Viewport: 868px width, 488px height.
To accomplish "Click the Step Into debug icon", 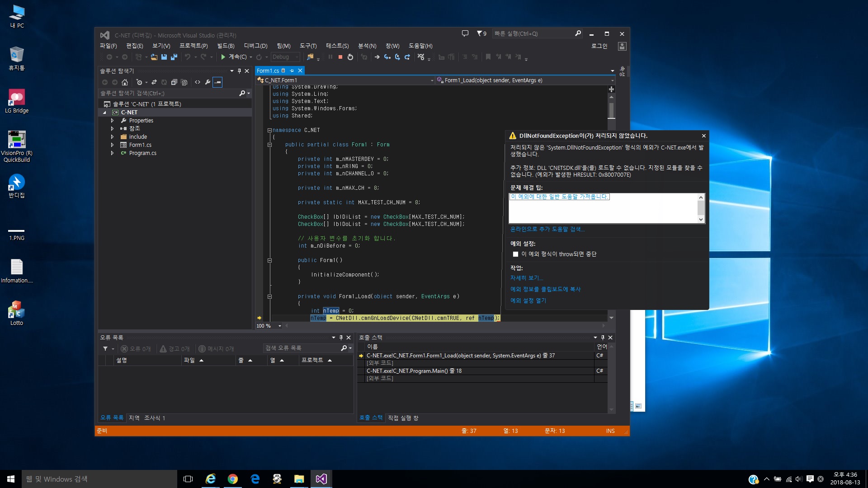I will pyautogui.click(x=387, y=57).
